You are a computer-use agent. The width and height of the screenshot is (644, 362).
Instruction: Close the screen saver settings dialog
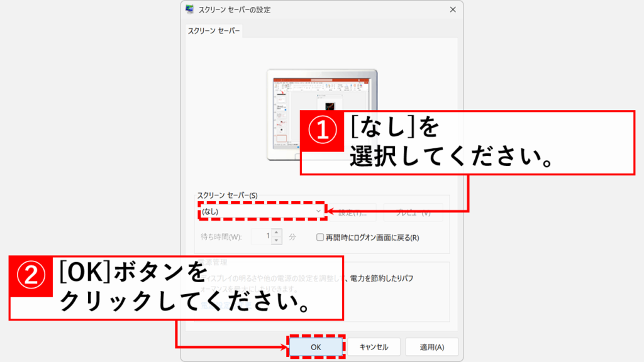453,10
